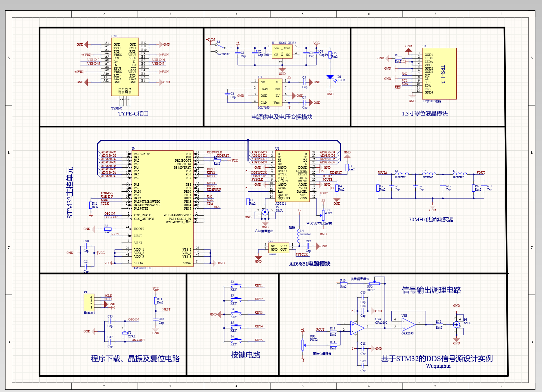Click the 'TYPE-C接口' section title
The height and width of the screenshot is (392, 542).
133,113
